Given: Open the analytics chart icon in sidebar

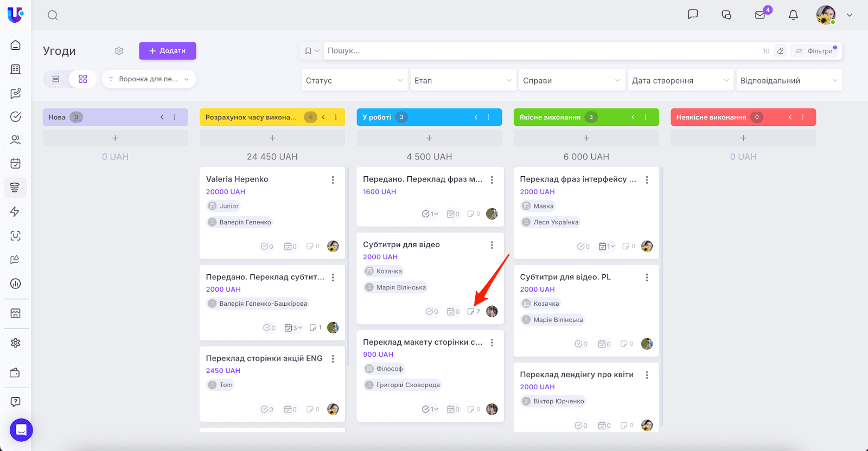Looking at the screenshot, I should [16, 284].
